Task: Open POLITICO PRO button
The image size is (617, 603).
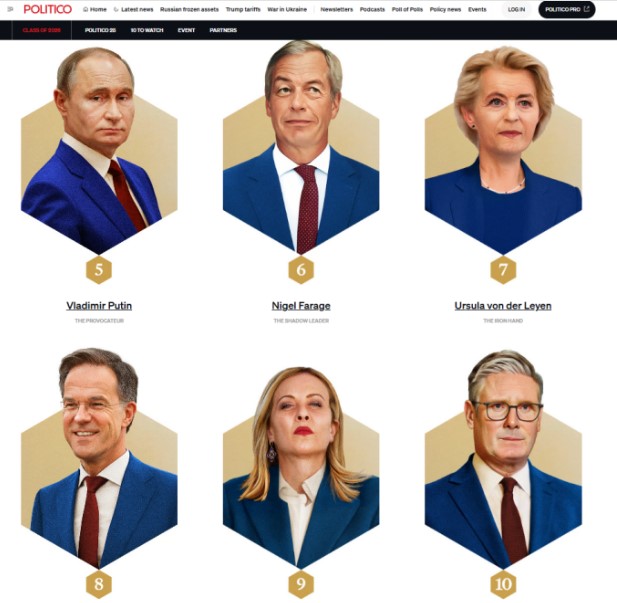Action: [567, 9]
